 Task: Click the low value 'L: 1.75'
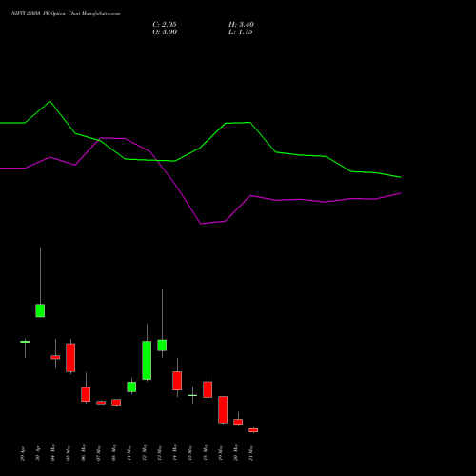tap(241, 32)
